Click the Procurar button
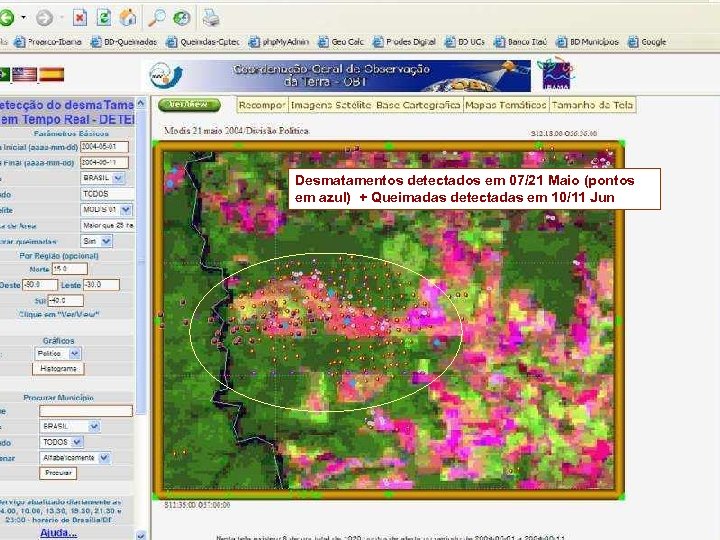 pyautogui.click(x=58, y=473)
